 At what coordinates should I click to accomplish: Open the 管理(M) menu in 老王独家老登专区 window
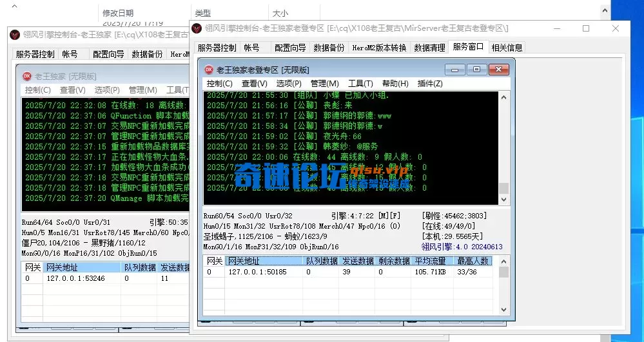tap(324, 84)
